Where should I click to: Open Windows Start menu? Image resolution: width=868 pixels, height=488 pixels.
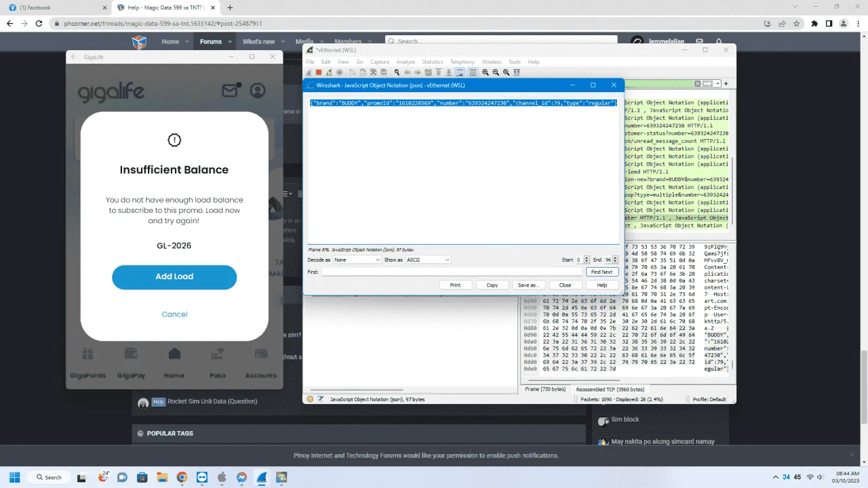tap(14, 477)
